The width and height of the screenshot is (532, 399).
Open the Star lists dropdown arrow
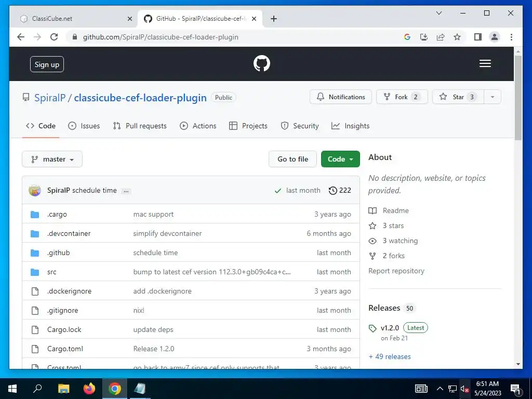(x=493, y=97)
